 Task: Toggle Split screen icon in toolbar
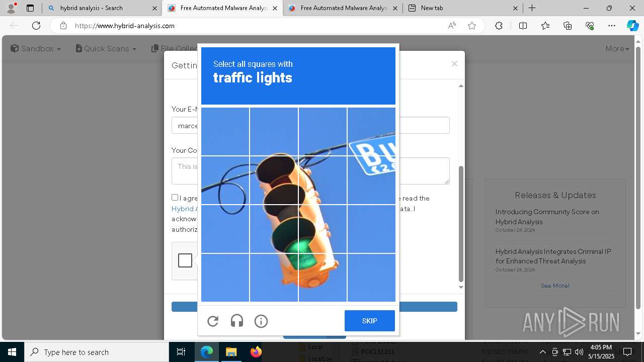tap(523, 26)
